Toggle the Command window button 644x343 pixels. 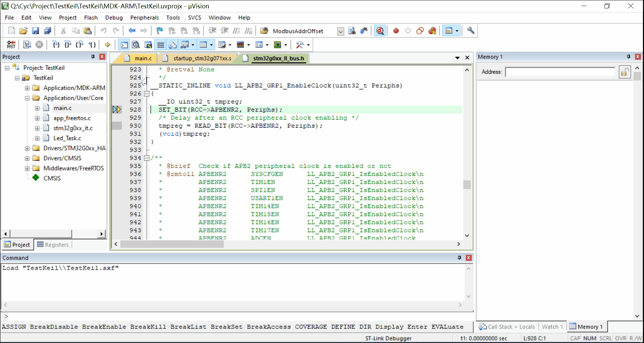point(124,45)
